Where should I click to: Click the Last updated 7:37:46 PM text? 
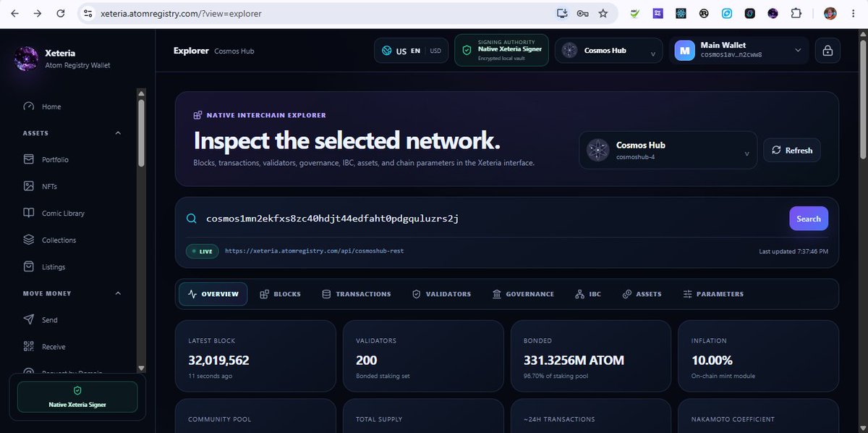pos(793,251)
